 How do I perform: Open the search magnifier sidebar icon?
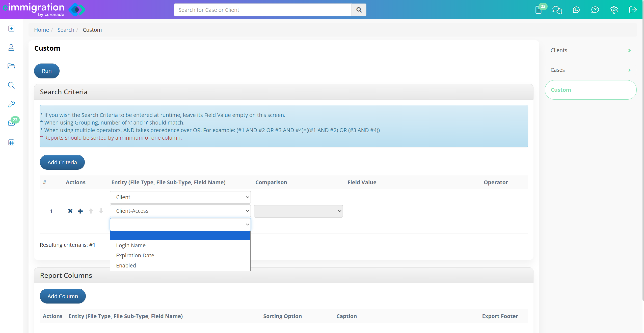[11, 85]
